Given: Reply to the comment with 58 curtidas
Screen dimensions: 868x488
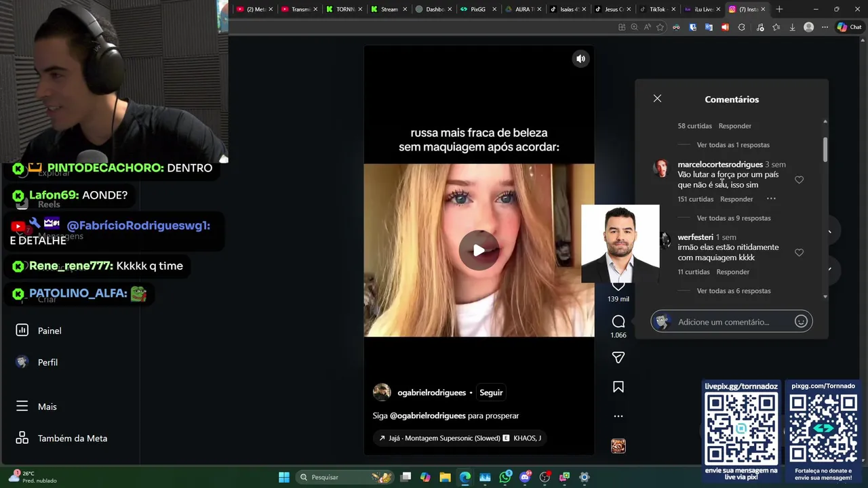Looking at the screenshot, I should pos(735,126).
